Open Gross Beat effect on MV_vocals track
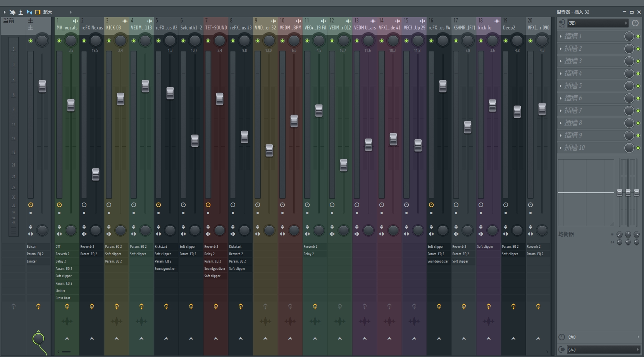This screenshot has width=644, height=357. (x=67, y=298)
